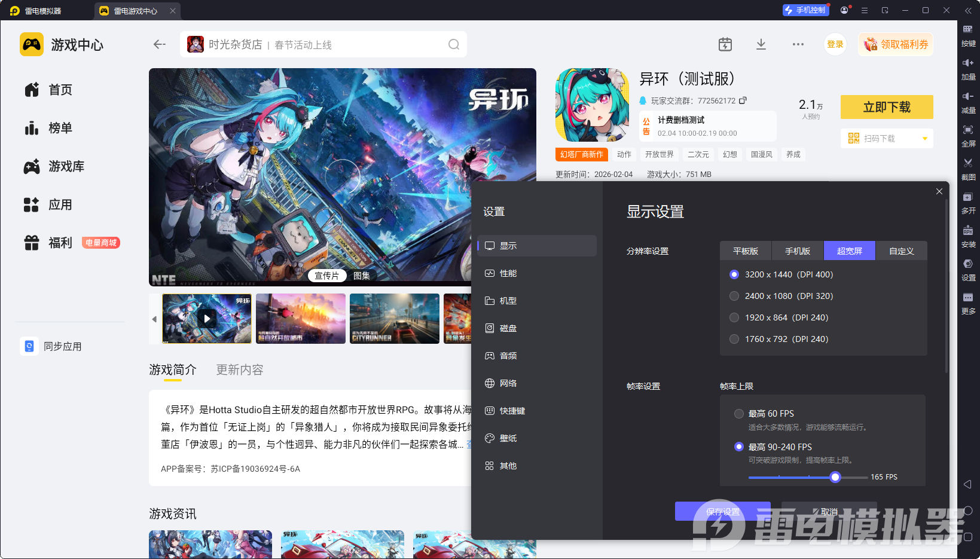Open 游戏库 game library in sidebar

coord(54,166)
